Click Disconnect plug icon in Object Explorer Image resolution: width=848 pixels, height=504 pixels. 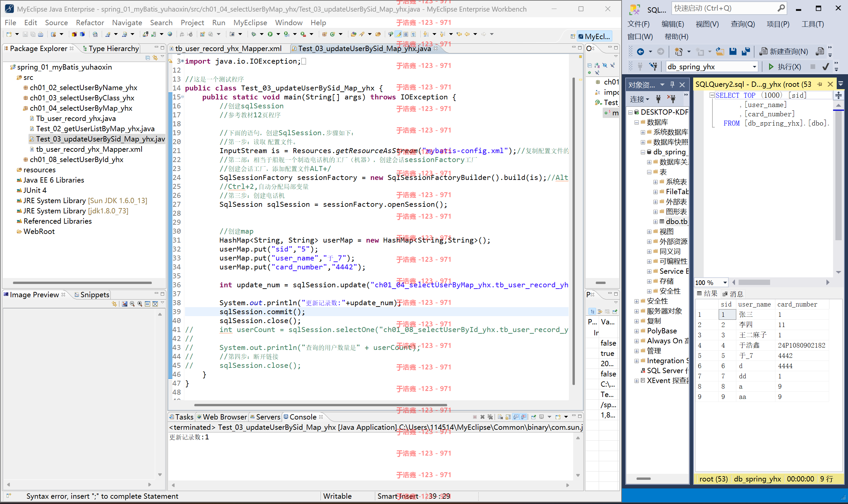pos(672,99)
